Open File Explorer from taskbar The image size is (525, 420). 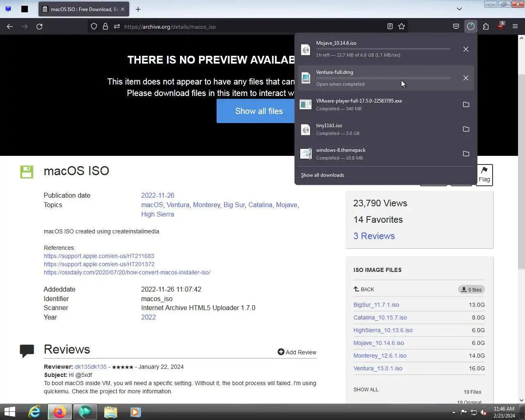click(x=110, y=412)
